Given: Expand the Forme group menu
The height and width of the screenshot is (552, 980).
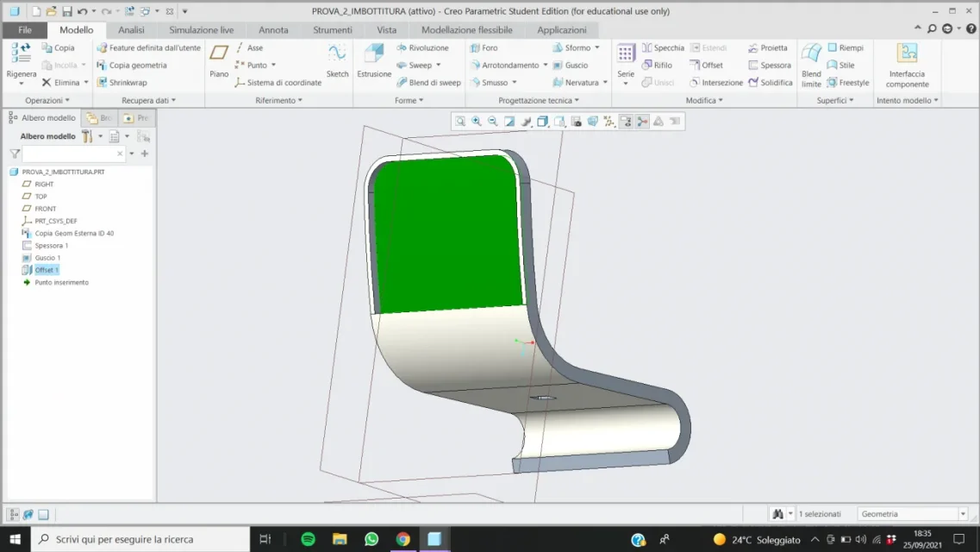Looking at the screenshot, I should pos(409,100).
